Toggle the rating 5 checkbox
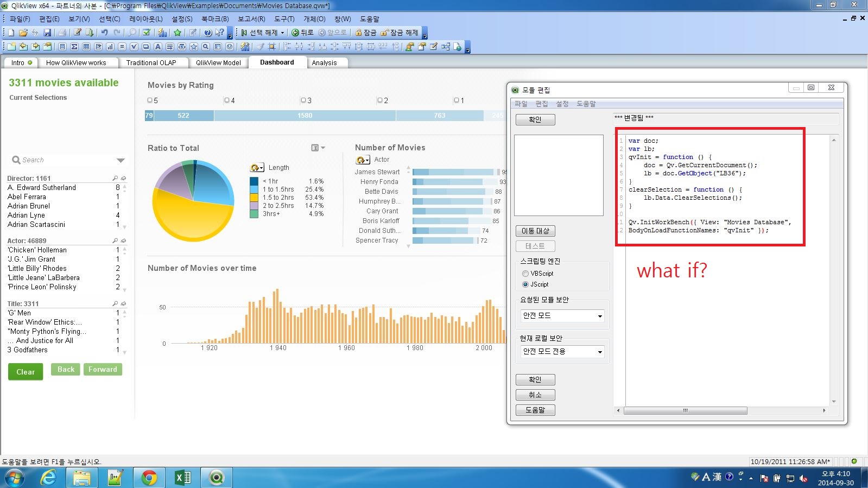Image resolution: width=868 pixels, height=488 pixels. click(150, 100)
